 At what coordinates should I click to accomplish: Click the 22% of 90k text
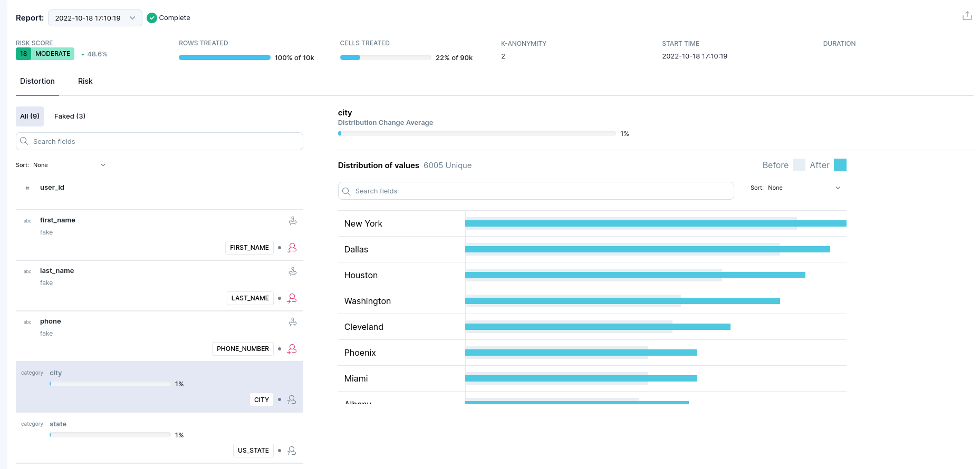(x=454, y=58)
